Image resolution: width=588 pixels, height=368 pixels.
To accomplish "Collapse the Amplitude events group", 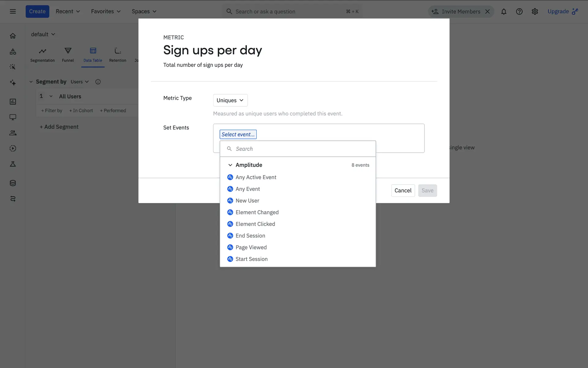I will 230,165.
